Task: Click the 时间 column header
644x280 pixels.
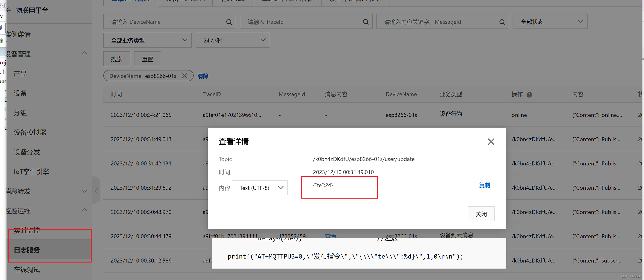Action: tap(116, 94)
